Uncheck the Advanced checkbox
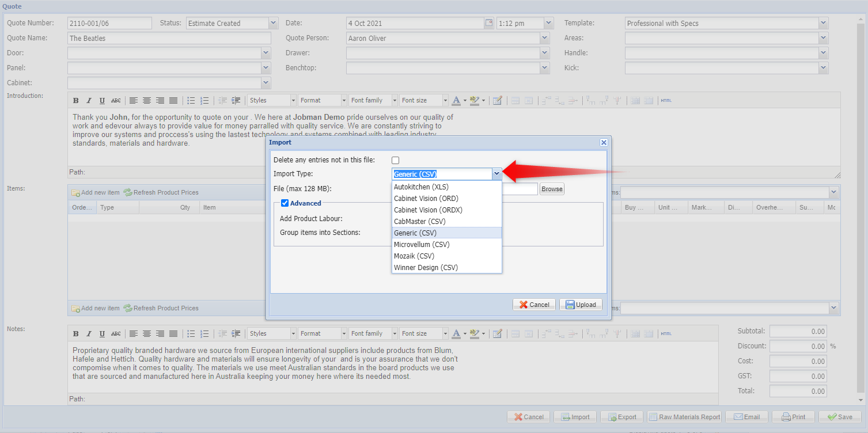868x433 pixels. [x=285, y=203]
